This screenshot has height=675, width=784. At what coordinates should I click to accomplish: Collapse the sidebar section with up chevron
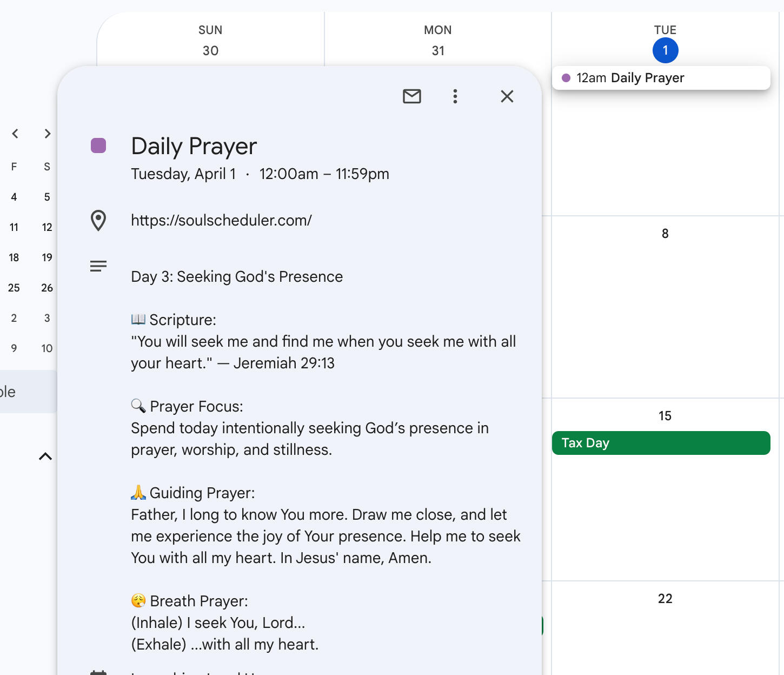(45, 456)
